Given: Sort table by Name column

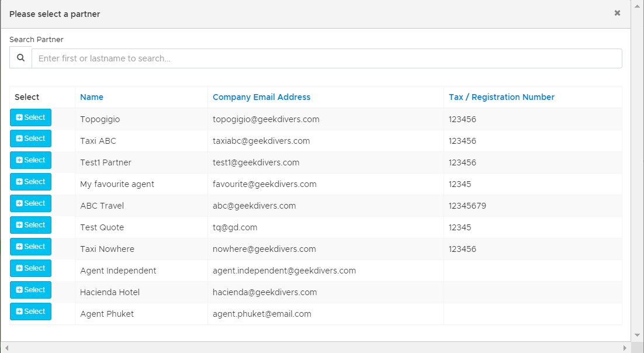Looking at the screenshot, I should tap(92, 97).
